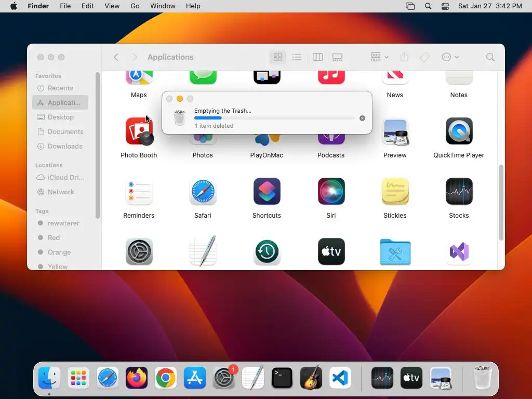The image size is (532, 399).
Task: Open the QuickTime Player app icon
Action: [459, 131]
